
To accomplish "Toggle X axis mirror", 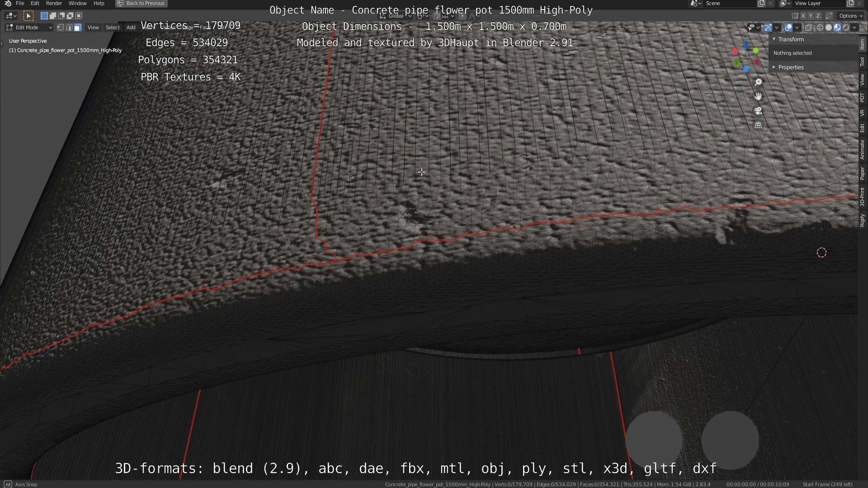I will click(x=803, y=16).
